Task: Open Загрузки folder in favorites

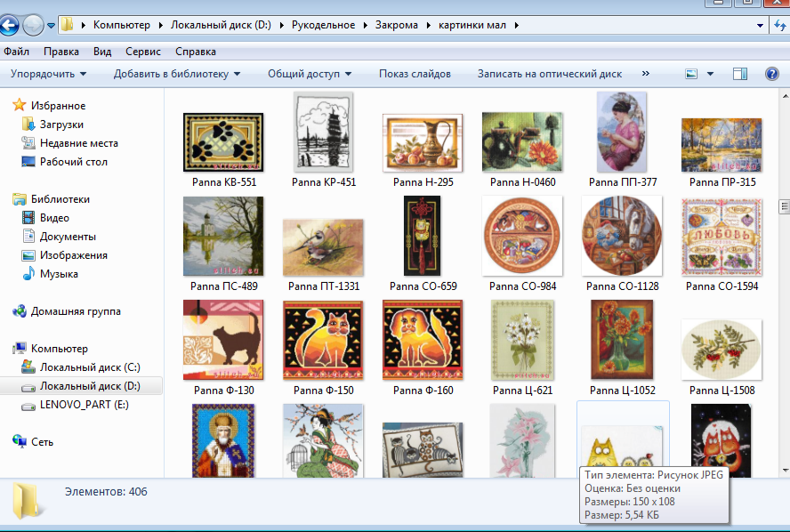Action: pyautogui.click(x=61, y=125)
